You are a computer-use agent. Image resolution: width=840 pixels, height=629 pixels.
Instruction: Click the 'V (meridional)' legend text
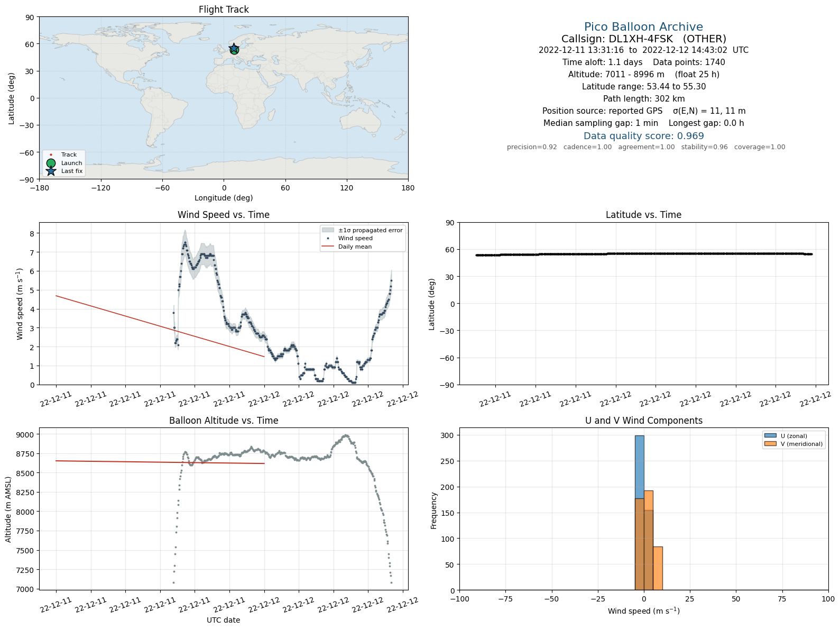pyautogui.click(x=802, y=444)
